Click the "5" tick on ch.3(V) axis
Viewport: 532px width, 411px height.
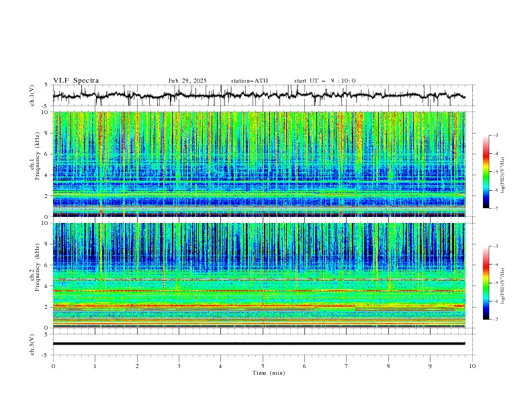(46, 334)
